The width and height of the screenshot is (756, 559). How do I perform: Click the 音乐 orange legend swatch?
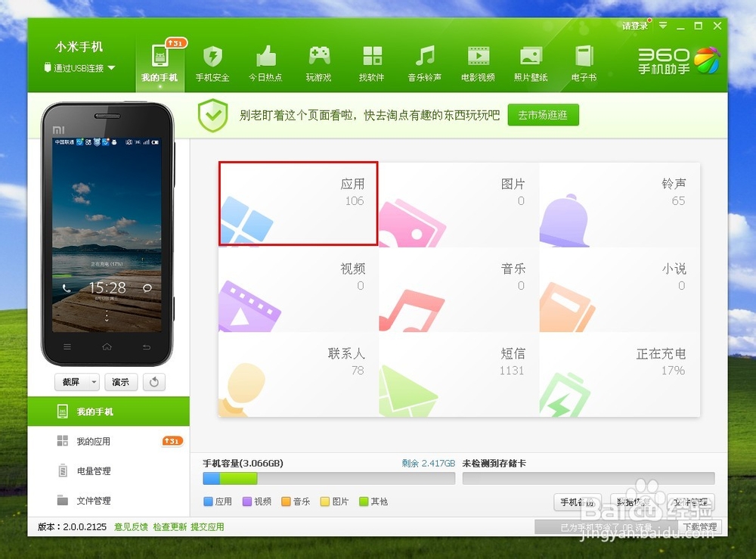tap(286, 502)
